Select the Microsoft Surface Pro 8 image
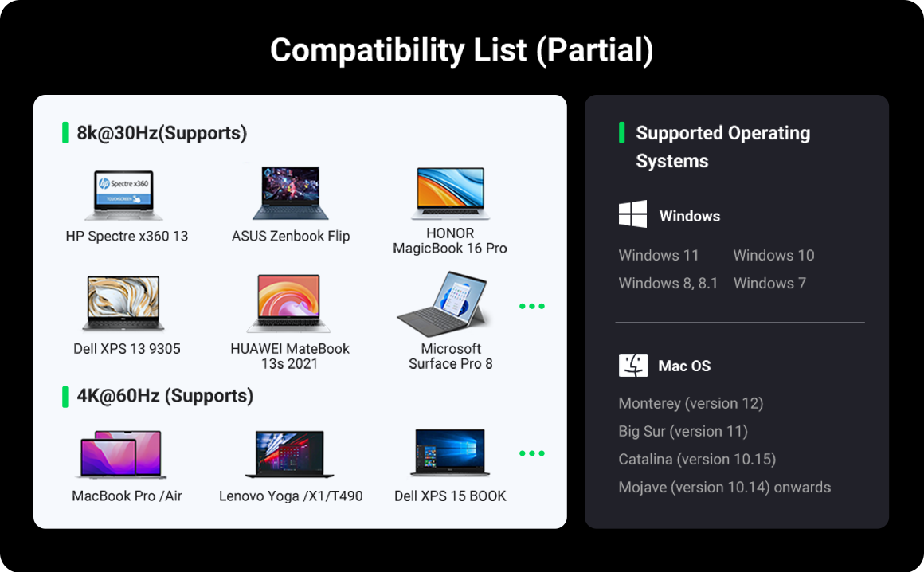Viewport: 924px width, 572px height. [x=446, y=305]
